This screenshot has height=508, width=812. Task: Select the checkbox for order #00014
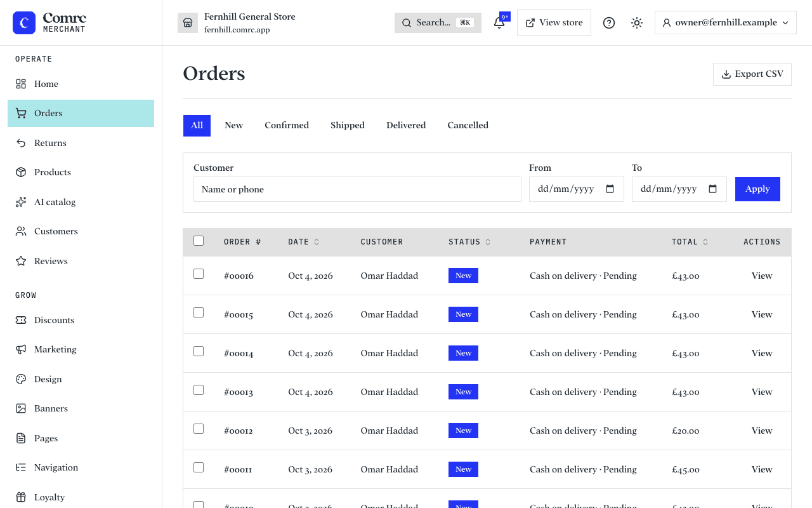tap(199, 351)
